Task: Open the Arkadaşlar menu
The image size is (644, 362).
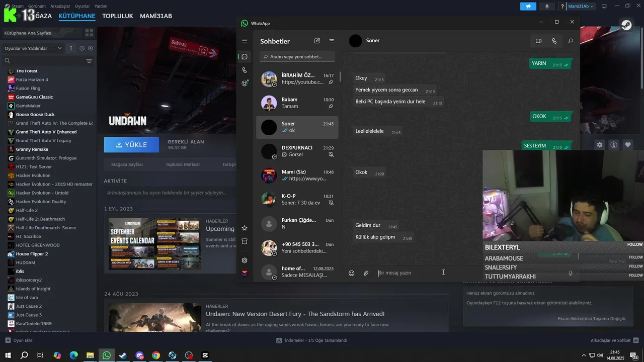Action: coord(60,6)
